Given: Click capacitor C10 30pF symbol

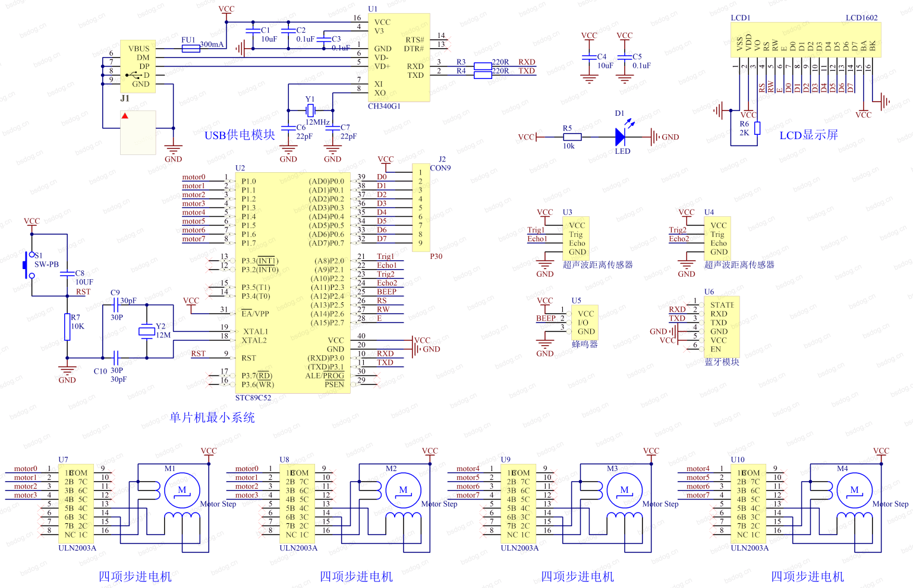Looking at the screenshot, I should point(116,358).
